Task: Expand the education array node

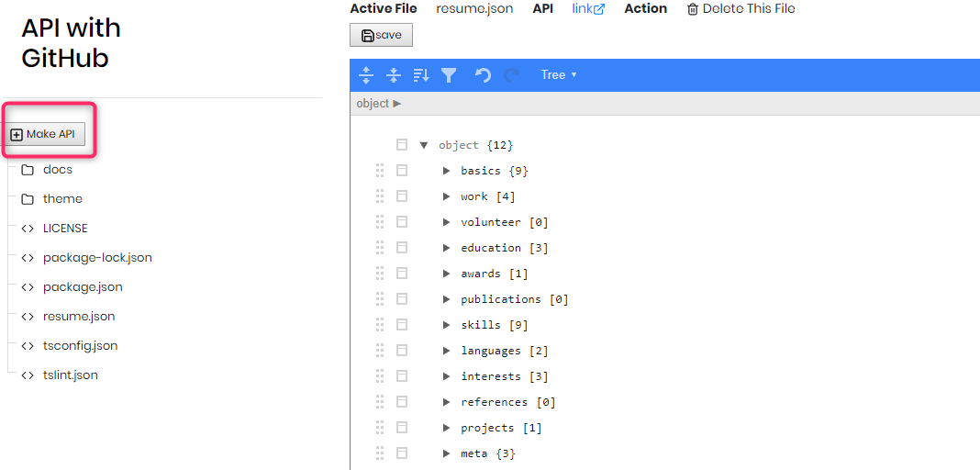Action: (x=446, y=248)
